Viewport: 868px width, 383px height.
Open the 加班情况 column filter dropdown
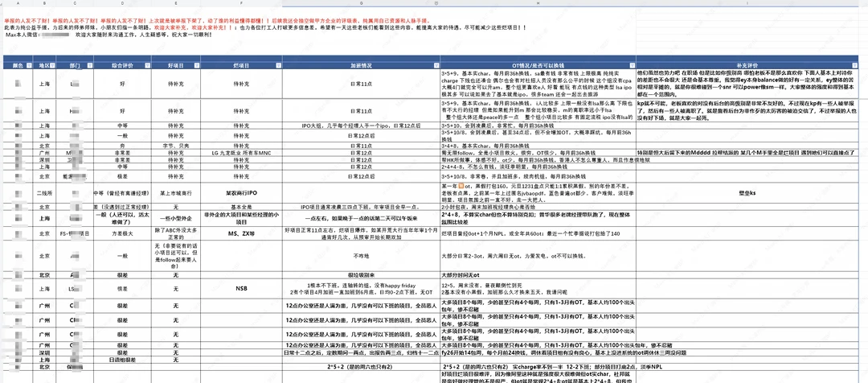click(436, 65)
